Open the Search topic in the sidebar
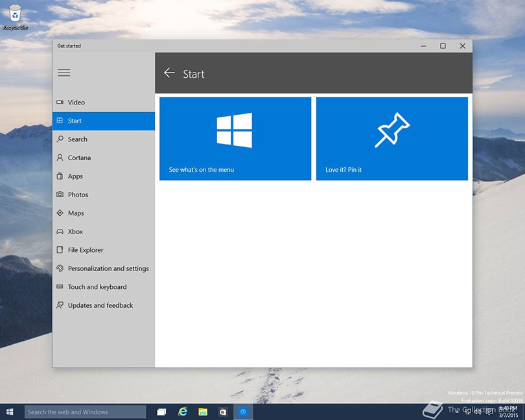The height and width of the screenshot is (420, 525). 104,139
